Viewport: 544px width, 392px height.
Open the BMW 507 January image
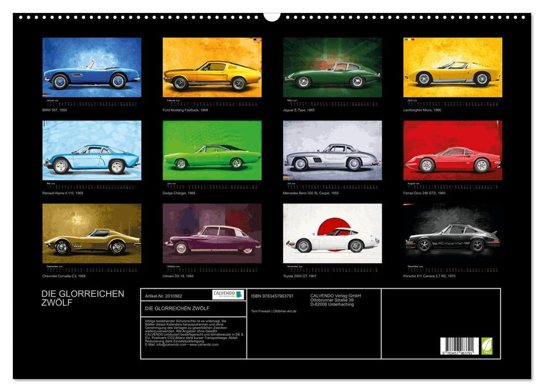point(92,67)
